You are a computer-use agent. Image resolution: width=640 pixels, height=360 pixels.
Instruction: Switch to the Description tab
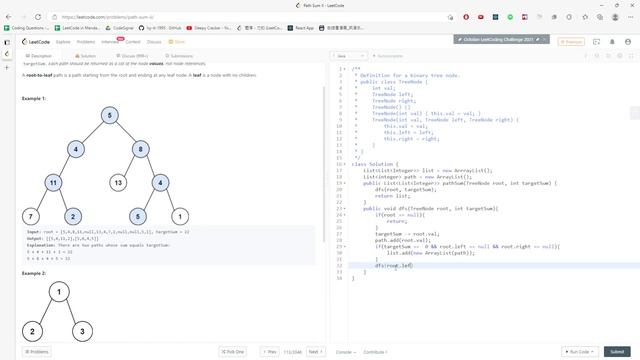(38, 56)
